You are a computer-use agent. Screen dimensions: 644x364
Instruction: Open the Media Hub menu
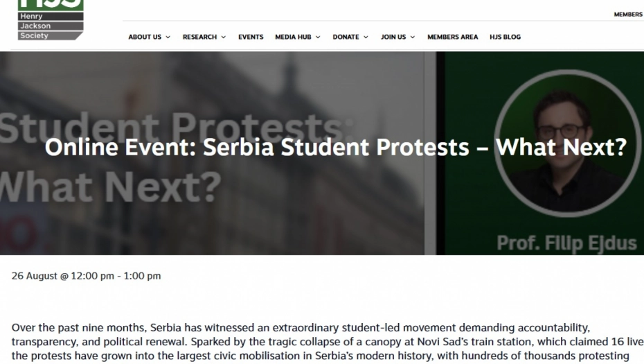[x=293, y=37]
